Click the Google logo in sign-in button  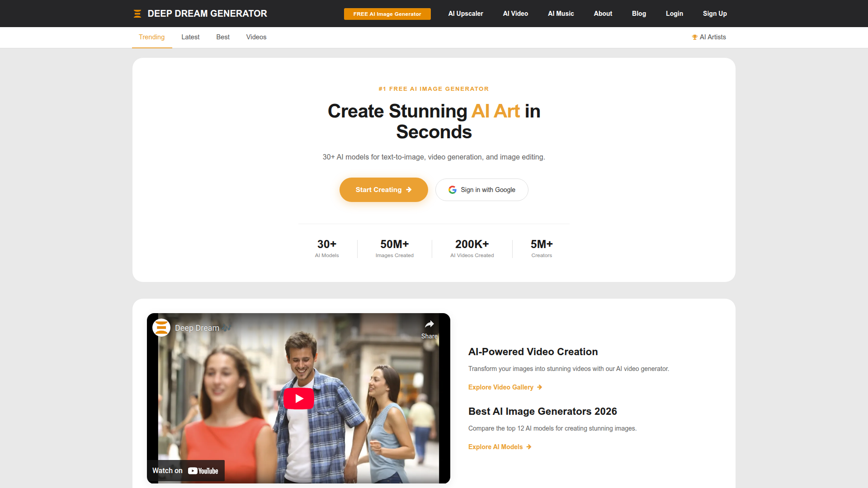453,190
